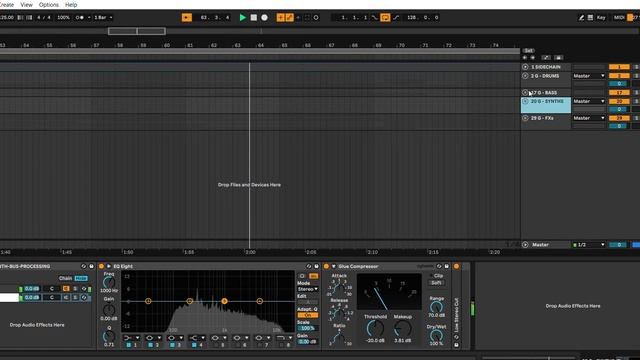Click Glue Compressor hot-swap preset icon
640x360 pixels.
coord(439,266)
